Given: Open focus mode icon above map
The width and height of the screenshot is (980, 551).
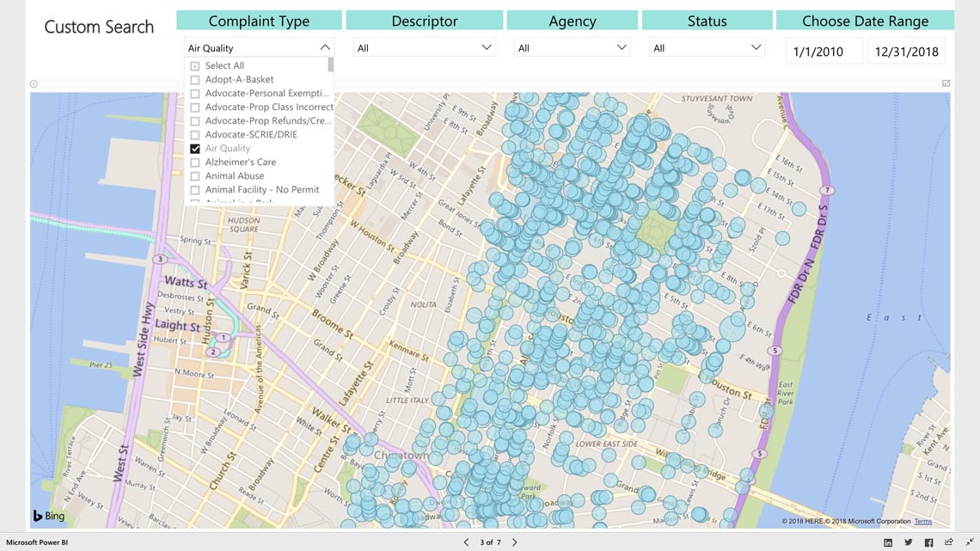Looking at the screenshot, I should click(x=946, y=83).
